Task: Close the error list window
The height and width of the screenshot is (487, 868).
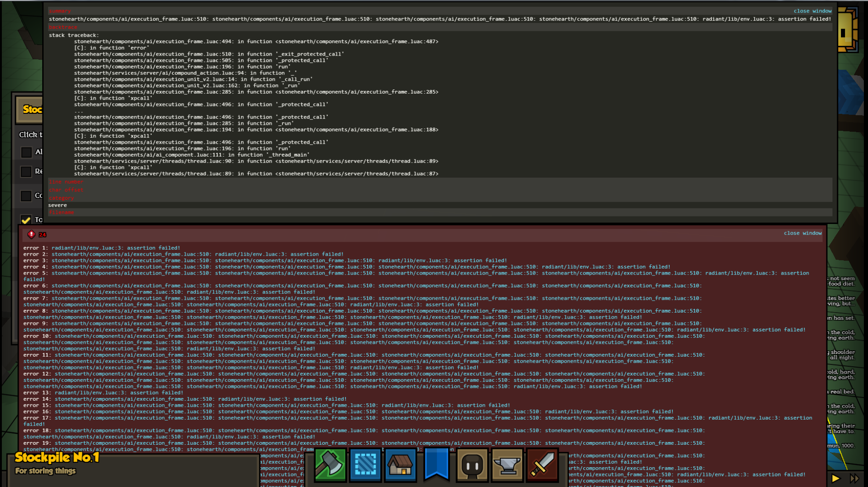Action: (803, 233)
